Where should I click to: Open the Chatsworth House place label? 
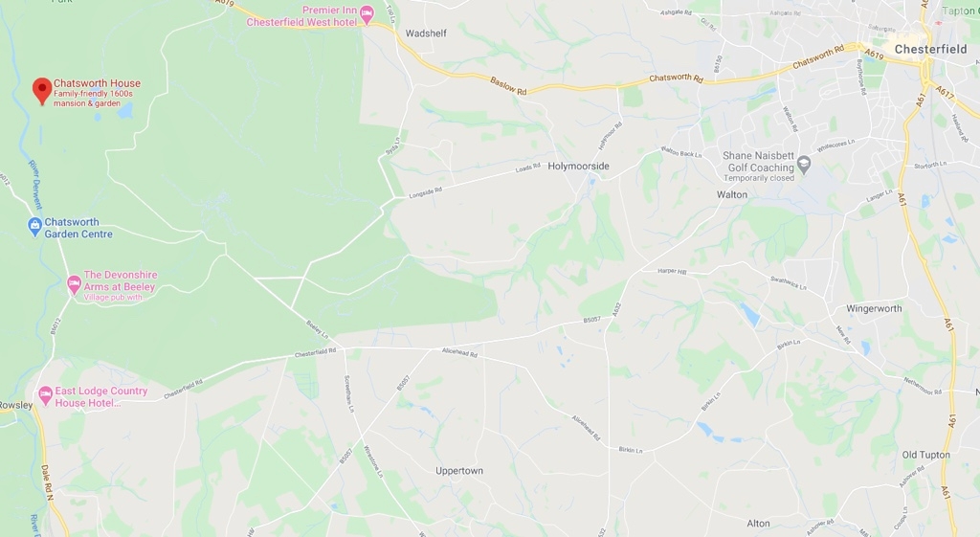[97, 83]
